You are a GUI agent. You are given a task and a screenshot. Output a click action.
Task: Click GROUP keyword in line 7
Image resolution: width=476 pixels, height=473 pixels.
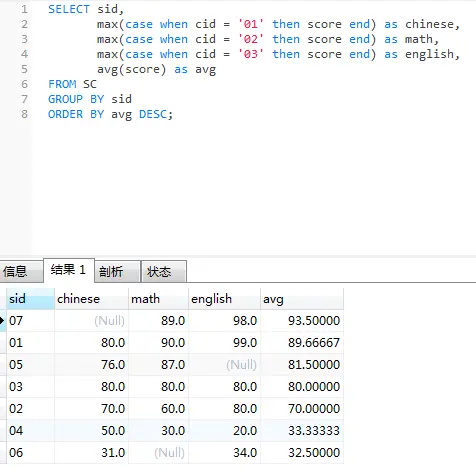click(65, 99)
